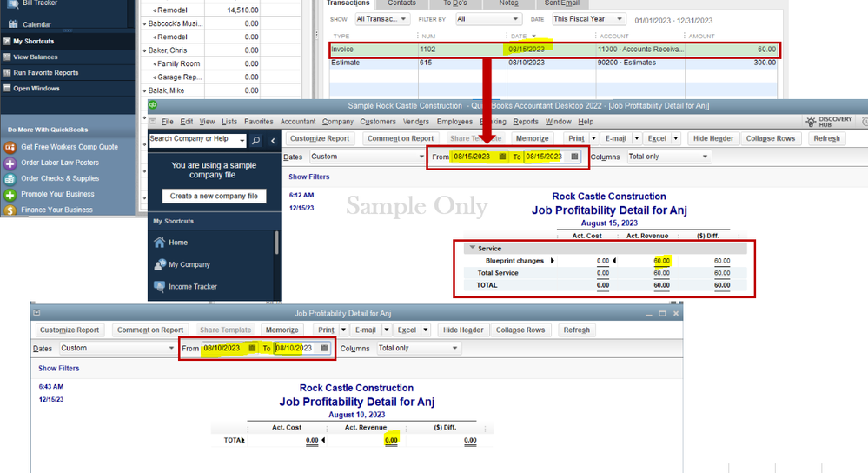868x473 pixels.
Task: Select Balak, Mike in the customer list
Action: 166,90
